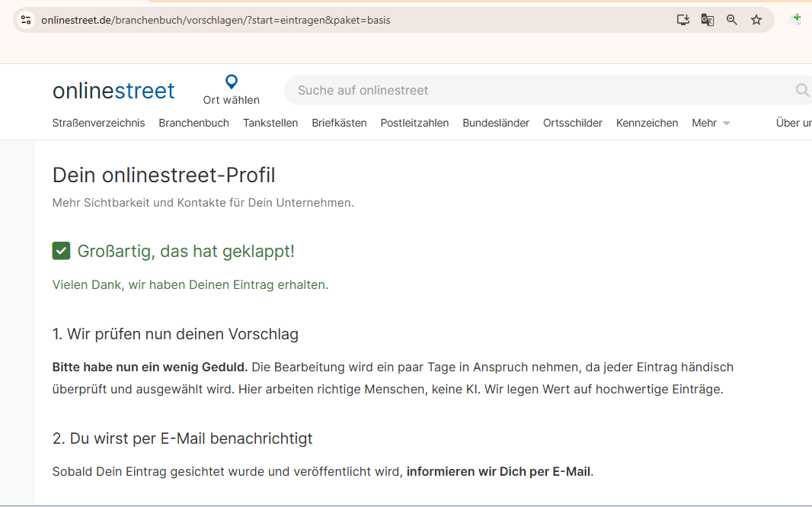Open Ortsschilder in the navigation
812x507 pixels.
(572, 123)
